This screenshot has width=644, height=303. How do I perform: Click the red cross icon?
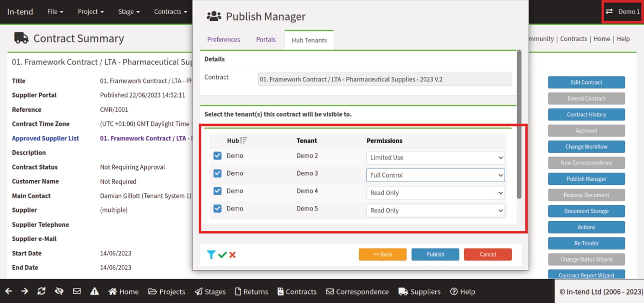coord(232,254)
